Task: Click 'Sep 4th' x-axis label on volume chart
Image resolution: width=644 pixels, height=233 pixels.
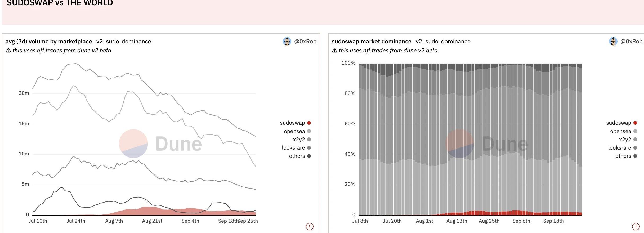Action: point(190,221)
